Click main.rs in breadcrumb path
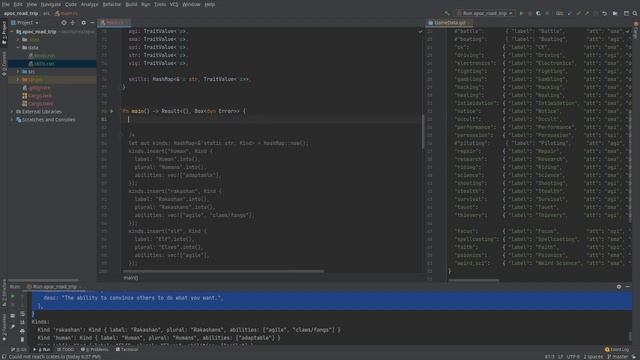 pyautogui.click(x=67, y=13)
